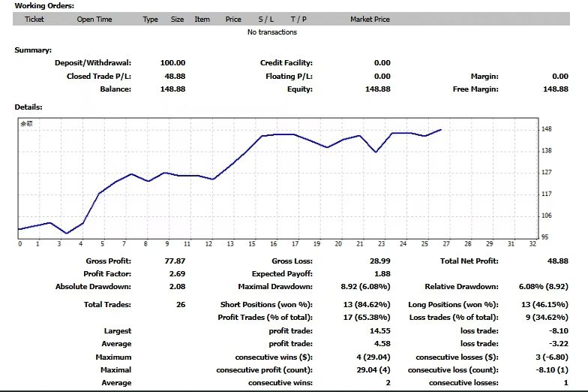The image size is (588, 392).
Task: Select the Gross Profit value 77.87
Action: tap(175, 261)
